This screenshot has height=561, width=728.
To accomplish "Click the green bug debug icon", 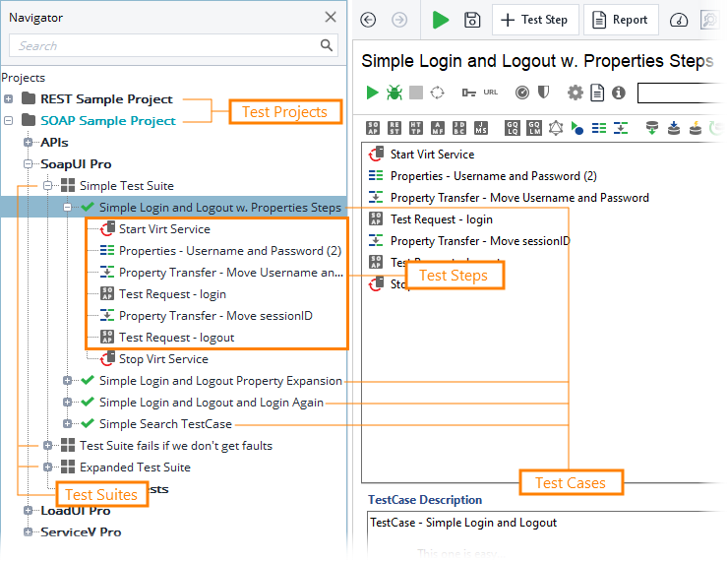I will click(x=394, y=93).
